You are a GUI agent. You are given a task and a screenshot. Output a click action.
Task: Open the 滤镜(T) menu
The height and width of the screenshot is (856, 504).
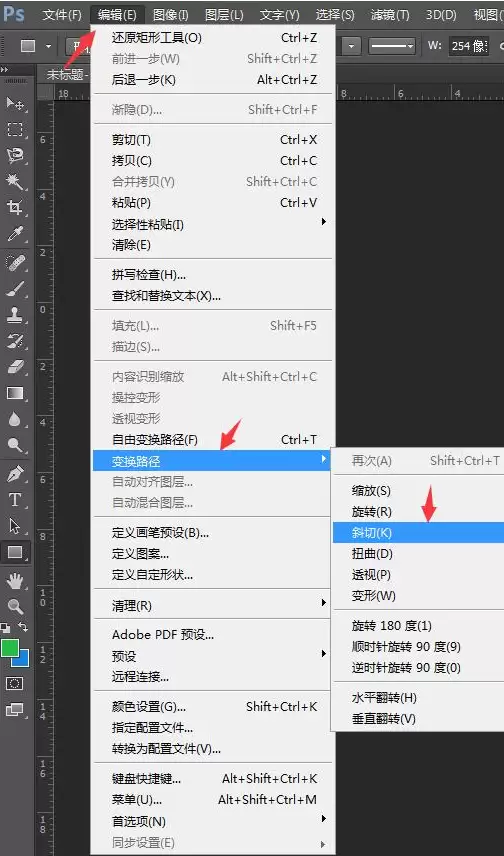(x=390, y=15)
